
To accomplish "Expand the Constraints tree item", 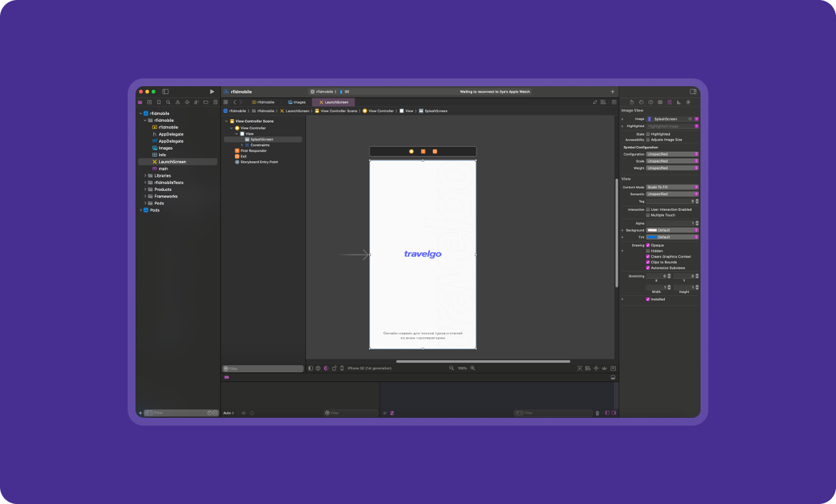I will point(242,145).
